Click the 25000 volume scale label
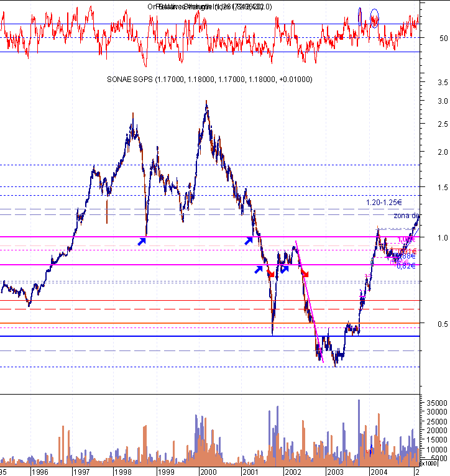The image size is (450, 476). (x=437, y=422)
